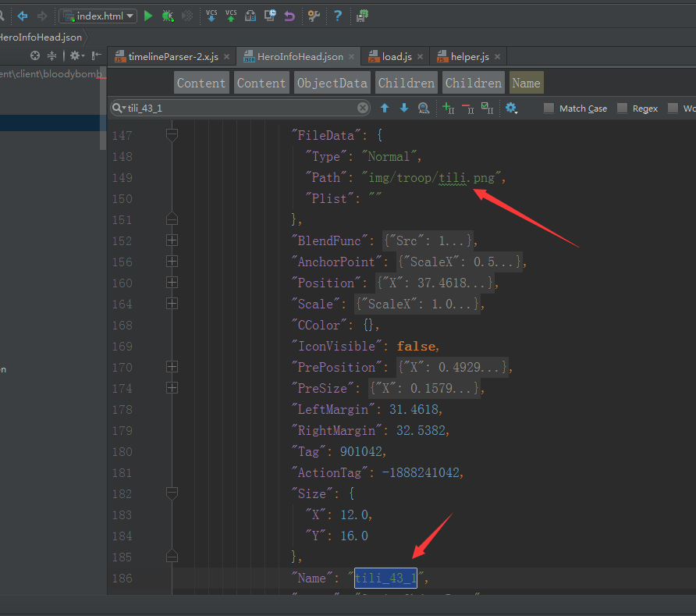The image size is (696, 616).
Task: Switch to the load.js tab
Action: tap(396, 57)
